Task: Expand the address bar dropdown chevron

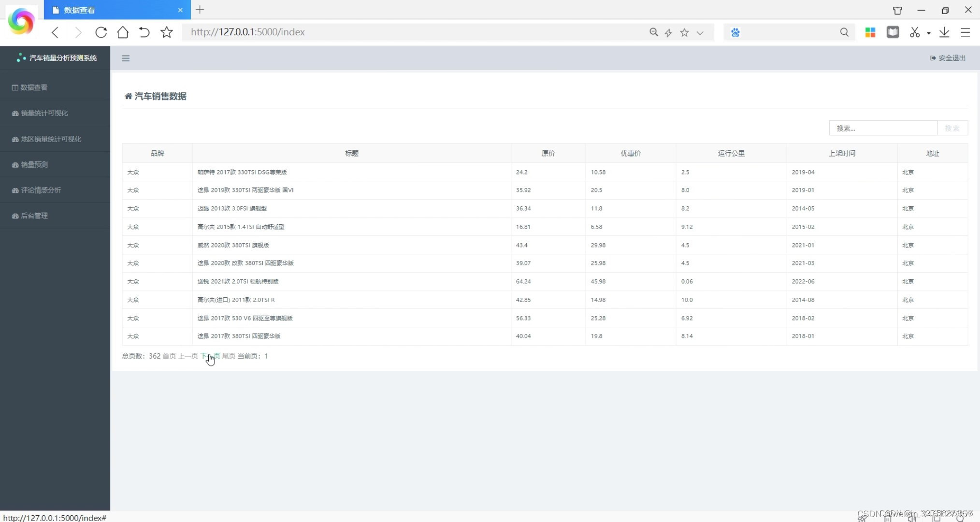Action: coord(700,33)
